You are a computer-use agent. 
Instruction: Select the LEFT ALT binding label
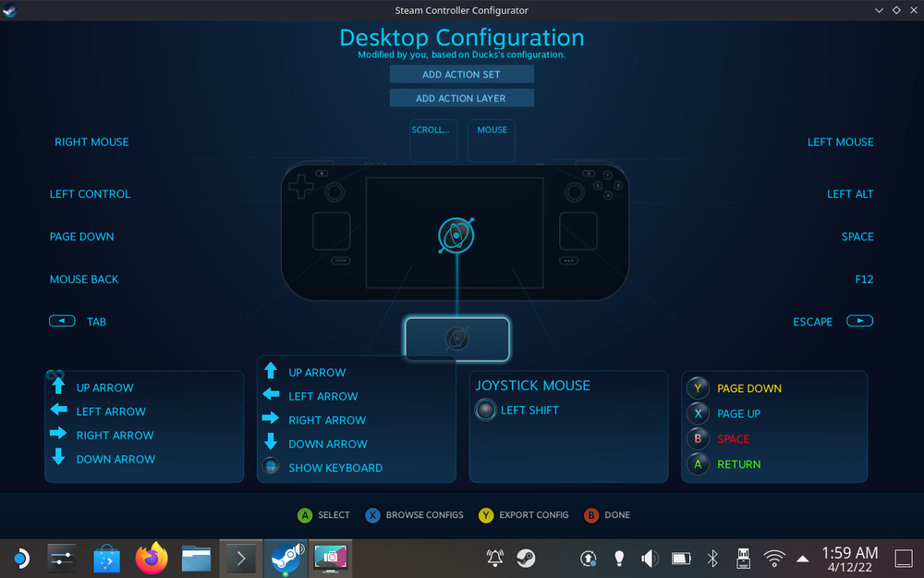tap(850, 194)
